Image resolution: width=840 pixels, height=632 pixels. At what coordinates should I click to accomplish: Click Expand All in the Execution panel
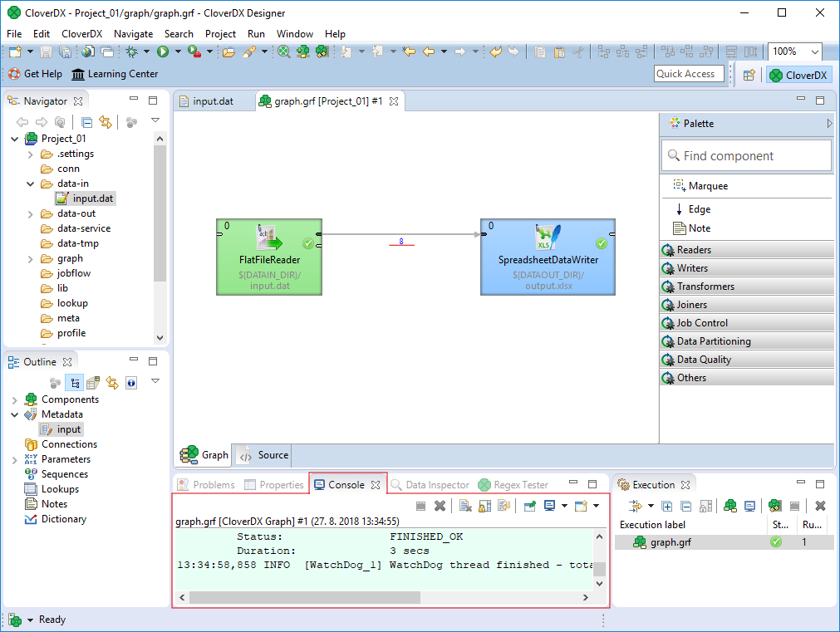tap(667, 506)
